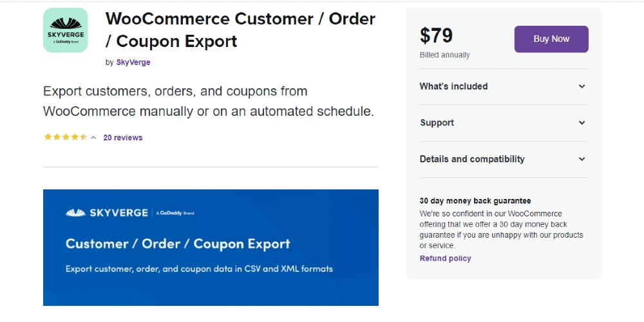Click the small caret next to the stars

(93, 138)
